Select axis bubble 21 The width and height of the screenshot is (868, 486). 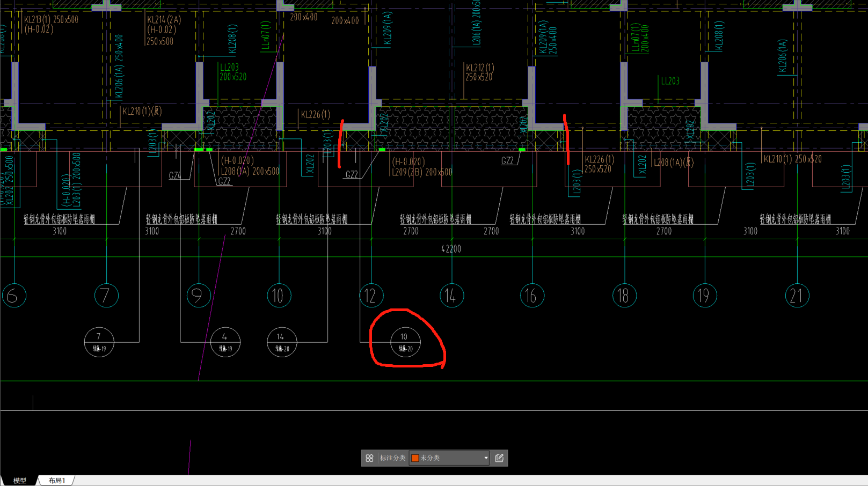tap(797, 296)
